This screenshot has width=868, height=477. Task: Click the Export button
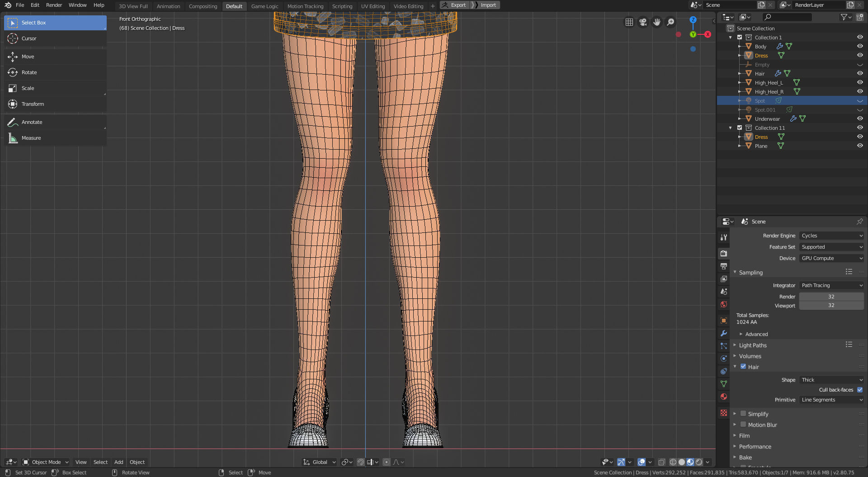(454, 5)
